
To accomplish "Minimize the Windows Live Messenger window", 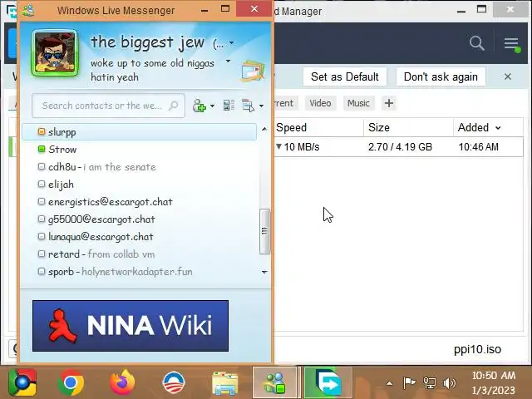I will pyautogui.click(x=204, y=10).
